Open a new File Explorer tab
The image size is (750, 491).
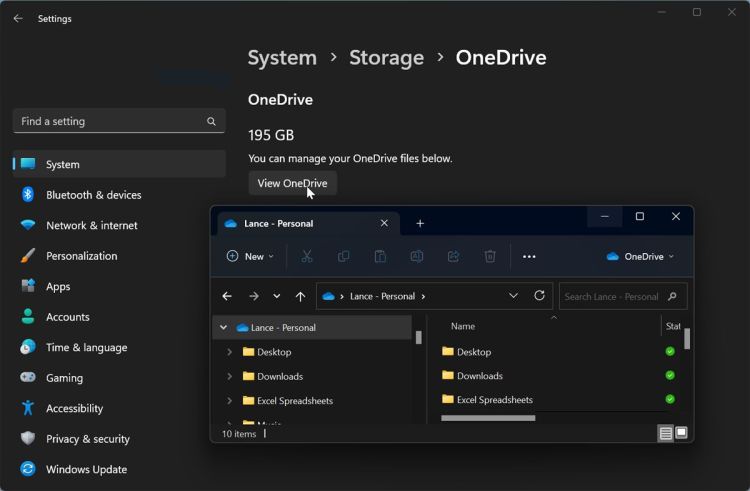pyautogui.click(x=420, y=223)
